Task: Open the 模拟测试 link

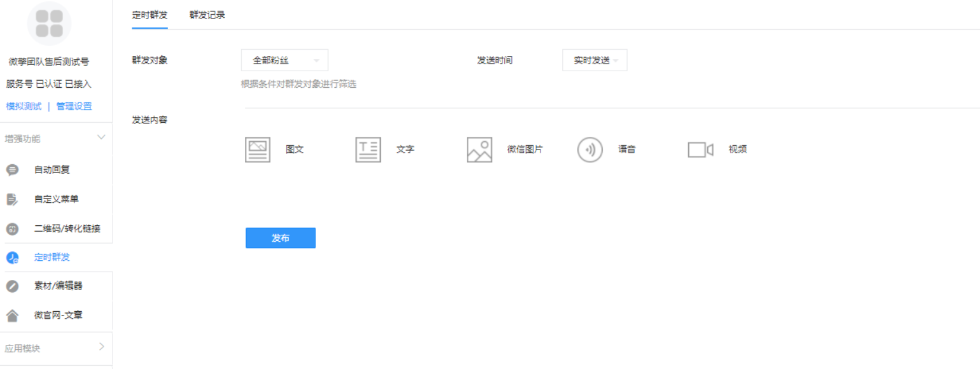Action: [24, 106]
